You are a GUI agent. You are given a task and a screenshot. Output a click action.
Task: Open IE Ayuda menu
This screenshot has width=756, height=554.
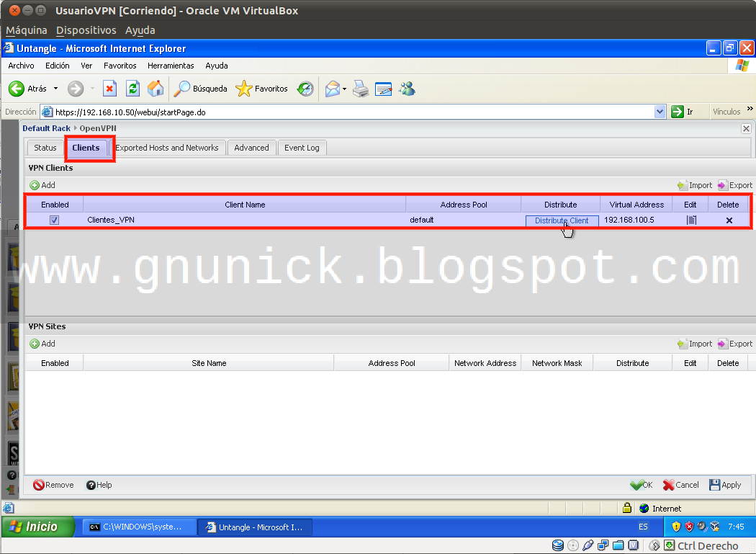(x=217, y=66)
